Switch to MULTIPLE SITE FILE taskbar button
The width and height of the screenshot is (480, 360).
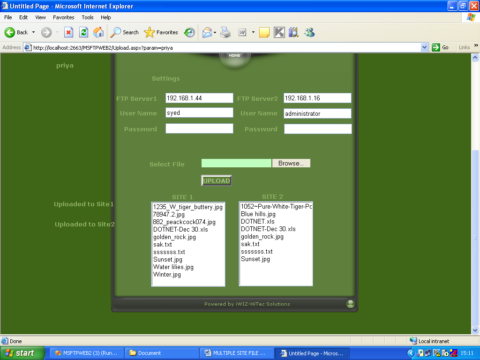[236, 353]
